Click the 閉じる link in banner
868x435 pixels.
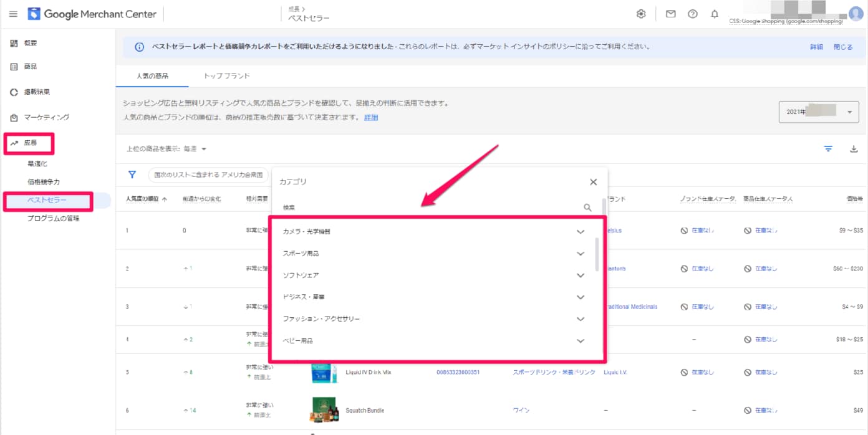[842, 47]
